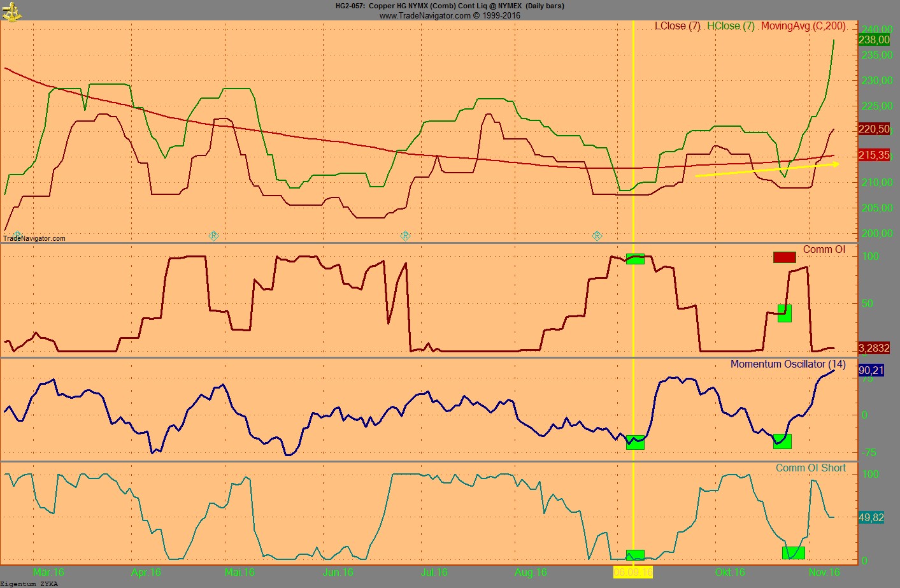Click rightmost green square in Comm OI Short
Viewport: 900px width, 588px height.
click(x=793, y=553)
